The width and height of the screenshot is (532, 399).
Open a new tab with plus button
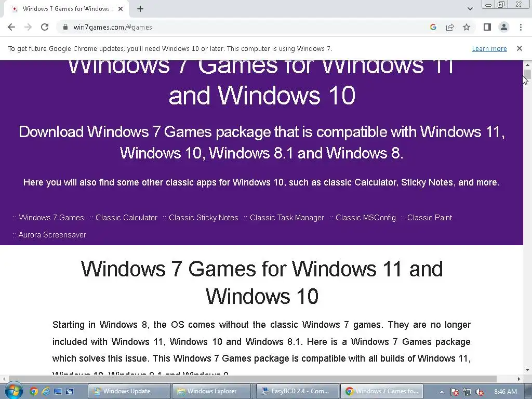[x=140, y=9]
